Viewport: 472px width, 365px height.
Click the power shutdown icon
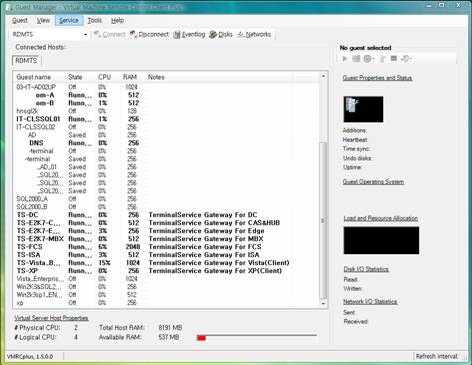coord(367,59)
